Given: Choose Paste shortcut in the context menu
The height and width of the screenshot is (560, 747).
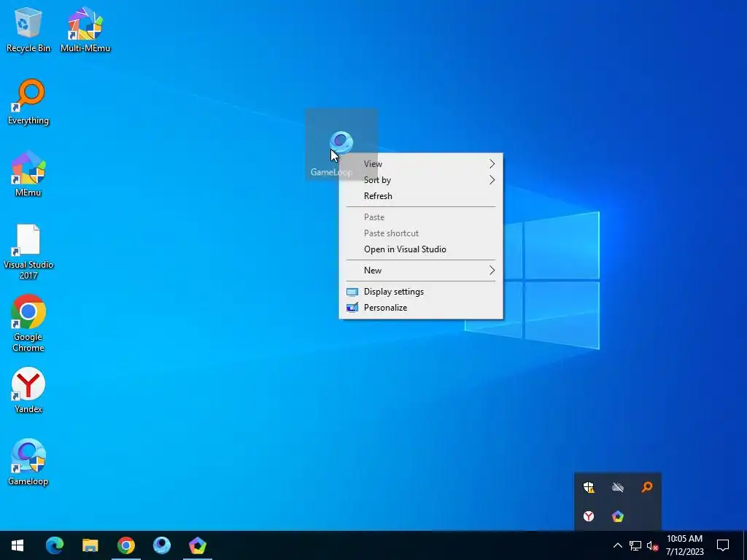Looking at the screenshot, I should [421, 233].
